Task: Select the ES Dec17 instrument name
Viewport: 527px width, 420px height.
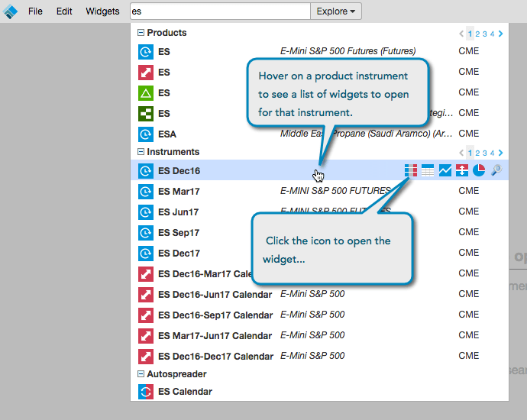Action: (179, 254)
